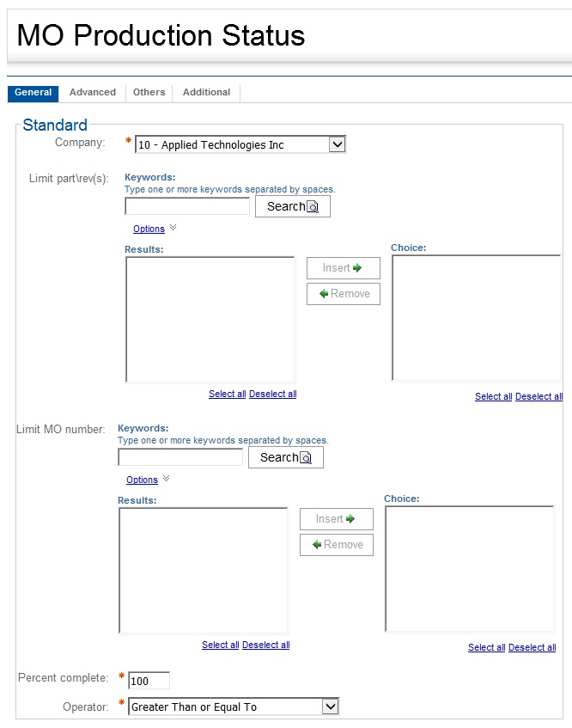
Task: Click Search button for MO number keywords
Action: pyautogui.click(x=285, y=457)
